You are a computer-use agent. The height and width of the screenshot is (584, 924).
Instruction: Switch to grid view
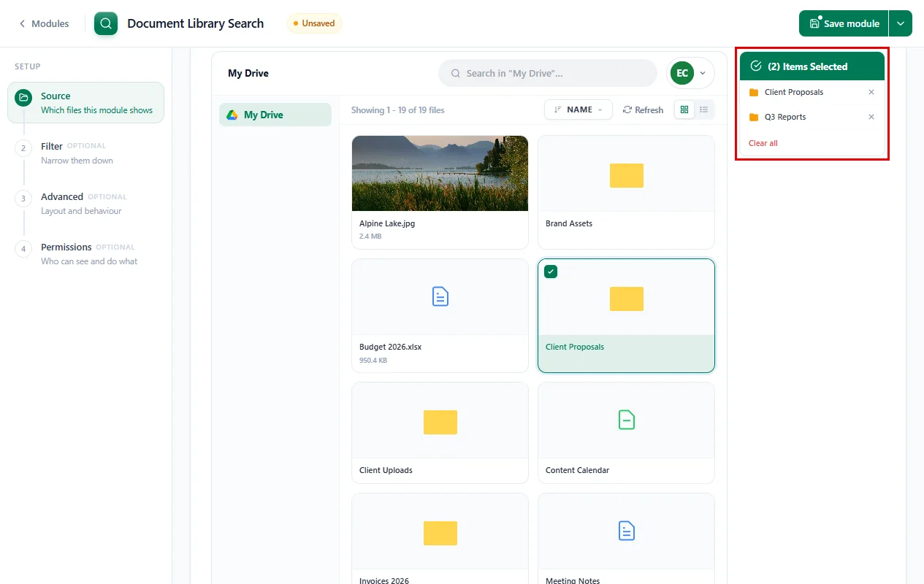point(684,109)
